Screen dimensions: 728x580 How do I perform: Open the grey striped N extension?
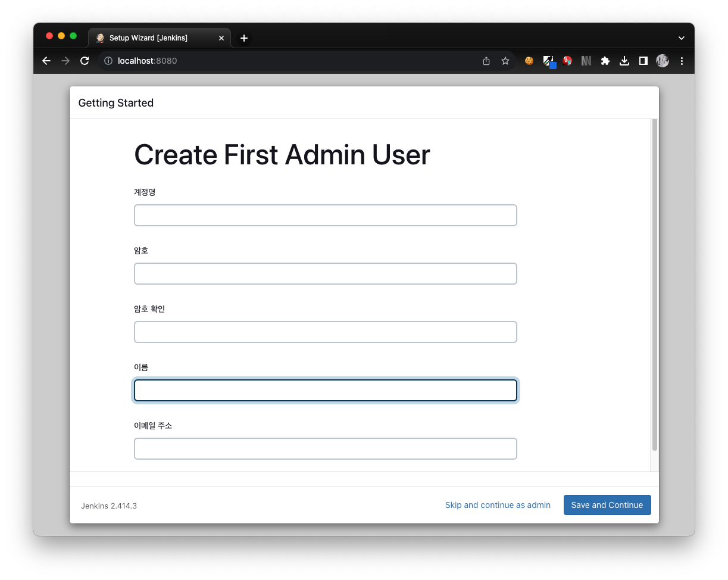pyautogui.click(x=586, y=61)
